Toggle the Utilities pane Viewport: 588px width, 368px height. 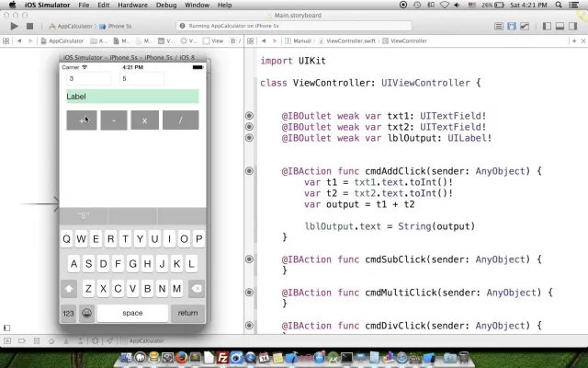(x=572, y=26)
